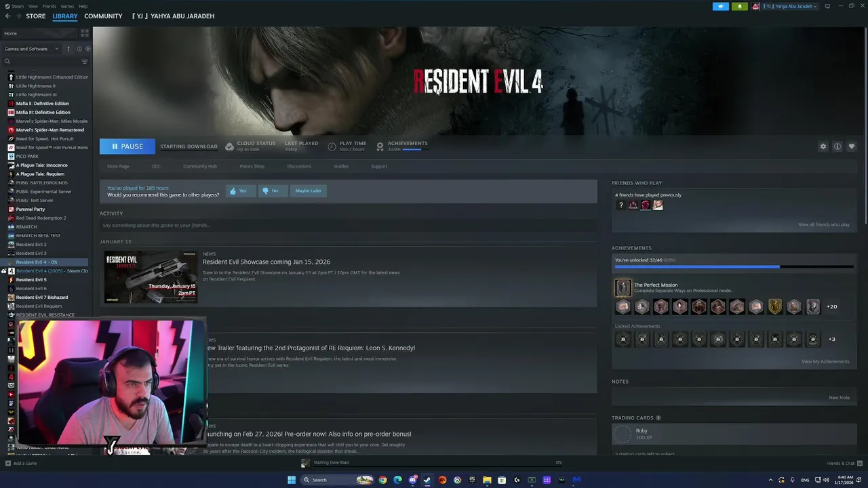Open game settings gear icon

point(823,146)
